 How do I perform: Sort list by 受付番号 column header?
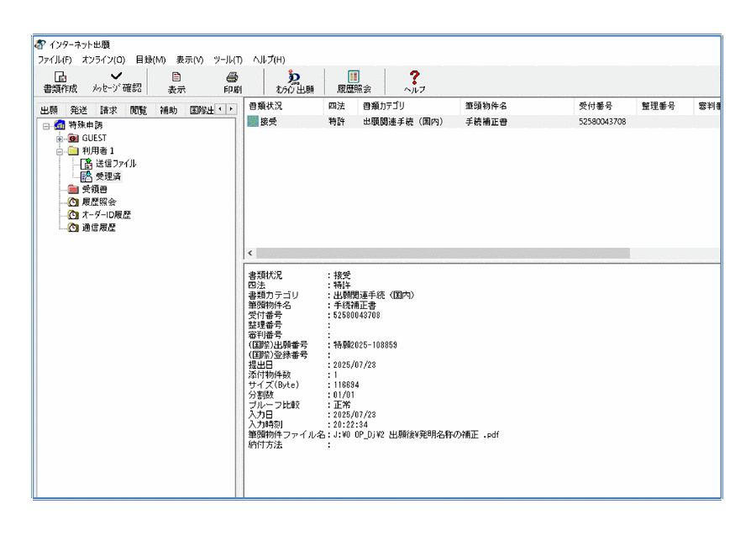pos(596,107)
